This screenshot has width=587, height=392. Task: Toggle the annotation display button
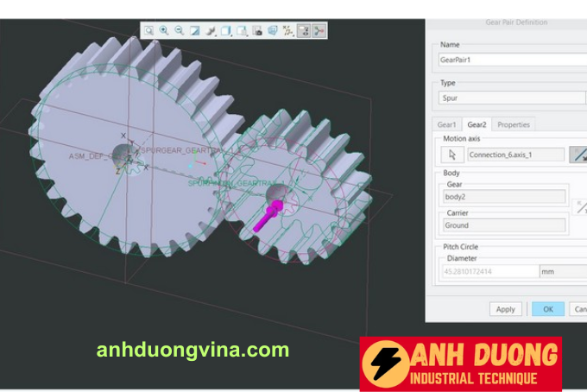pyautogui.click(x=303, y=30)
